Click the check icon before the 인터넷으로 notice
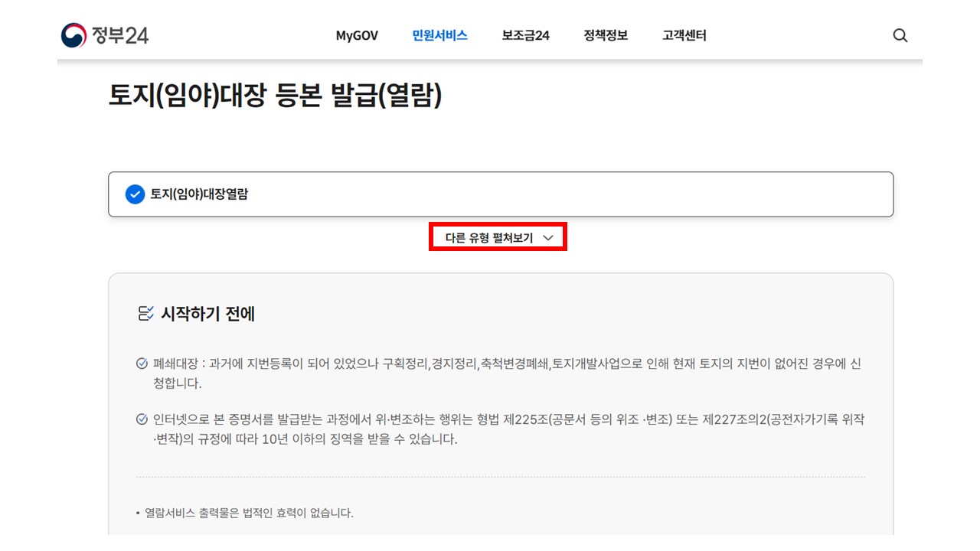 [140, 419]
